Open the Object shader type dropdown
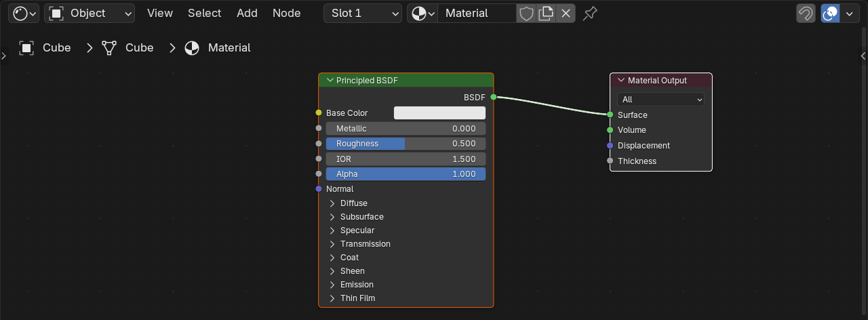The width and height of the screenshot is (868, 320). pyautogui.click(x=90, y=13)
